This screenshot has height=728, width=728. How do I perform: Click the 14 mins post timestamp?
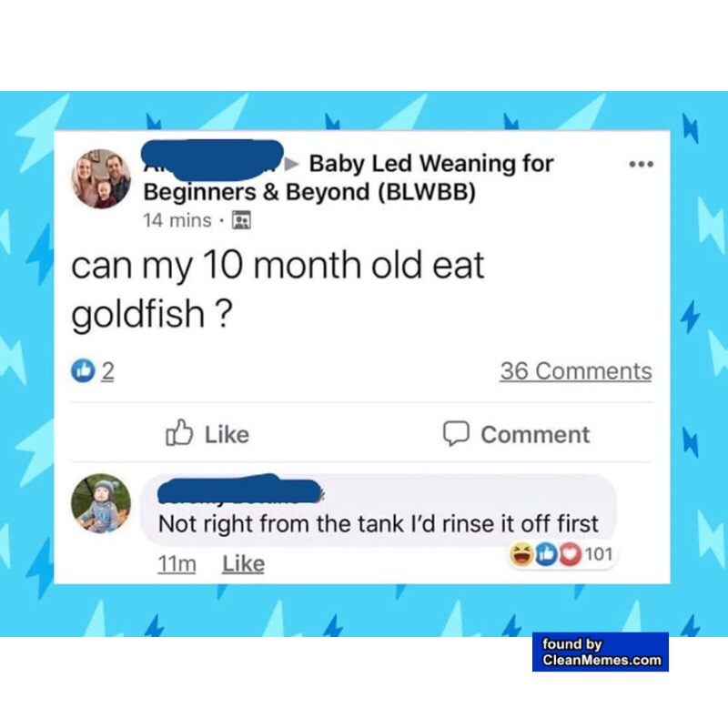[177, 220]
